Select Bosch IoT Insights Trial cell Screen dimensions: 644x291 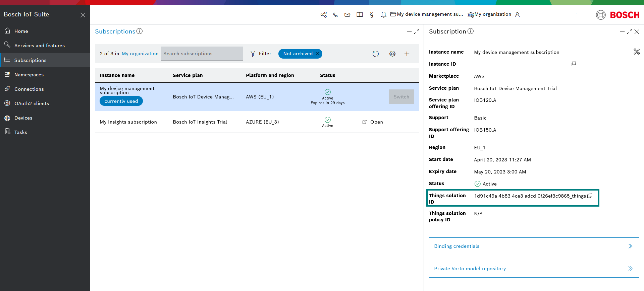200,122
